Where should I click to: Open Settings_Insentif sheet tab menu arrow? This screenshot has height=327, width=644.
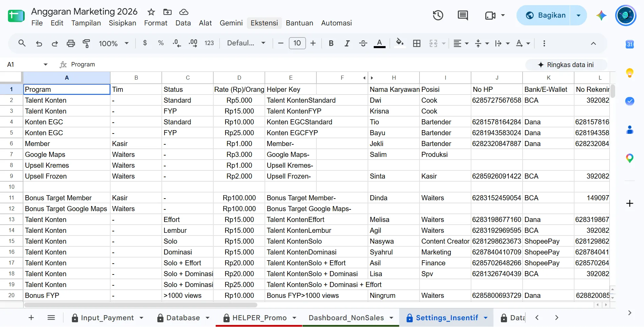pyautogui.click(x=486, y=318)
